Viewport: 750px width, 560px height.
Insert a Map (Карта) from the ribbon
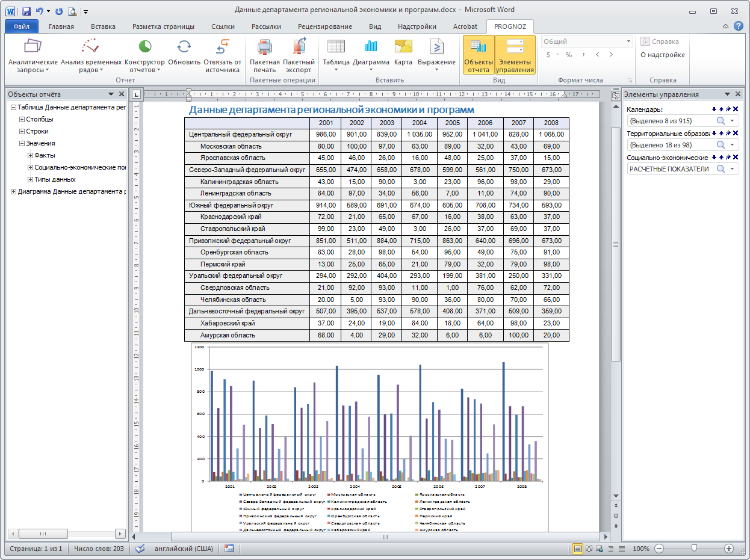[x=403, y=47]
